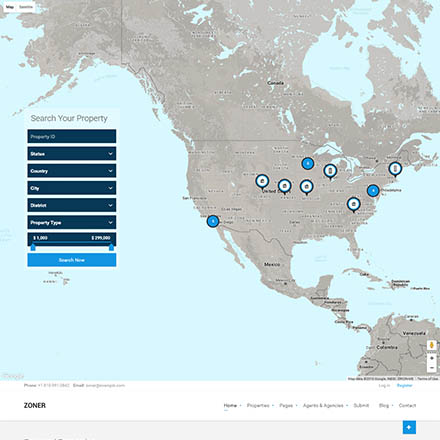Screen dimensions: 440x440
Task: Select the middle of three central US pins
Action: (285, 187)
